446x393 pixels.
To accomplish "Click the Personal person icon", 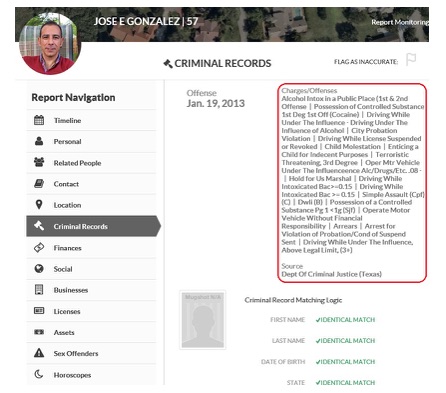I will tap(39, 141).
